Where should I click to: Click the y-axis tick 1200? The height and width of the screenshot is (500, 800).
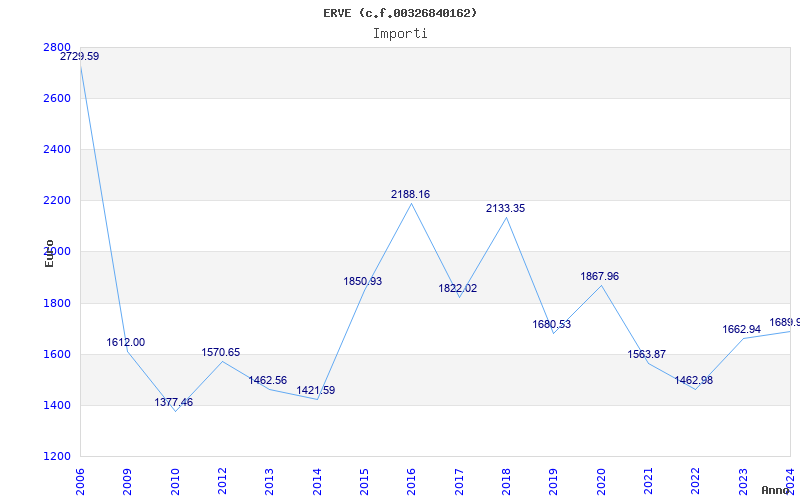click(57, 457)
